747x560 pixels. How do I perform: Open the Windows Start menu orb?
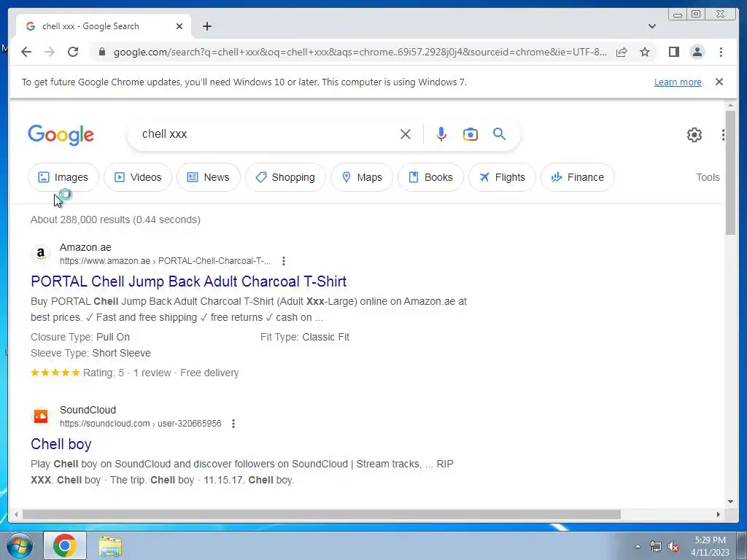(x=19, y=545)
